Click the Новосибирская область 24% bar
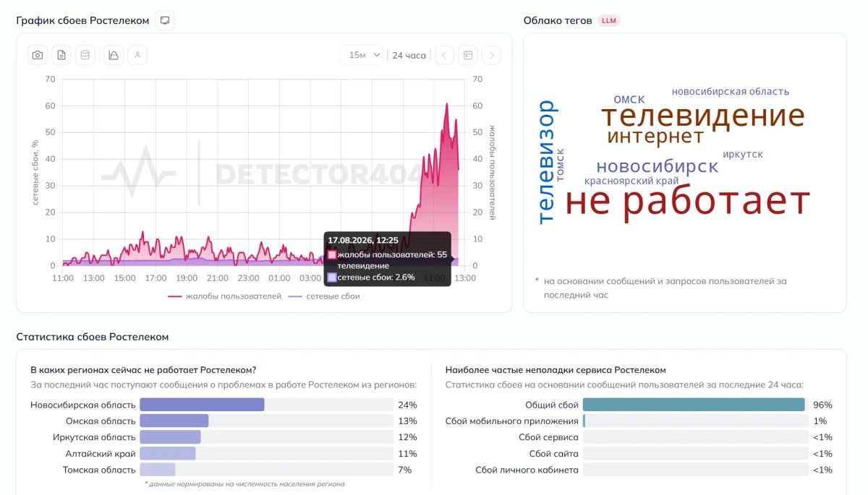 [202, 405]
